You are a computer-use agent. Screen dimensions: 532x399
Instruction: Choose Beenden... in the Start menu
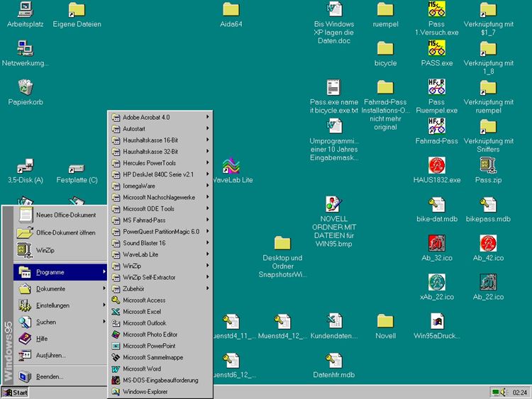click(x=60, y=376)
